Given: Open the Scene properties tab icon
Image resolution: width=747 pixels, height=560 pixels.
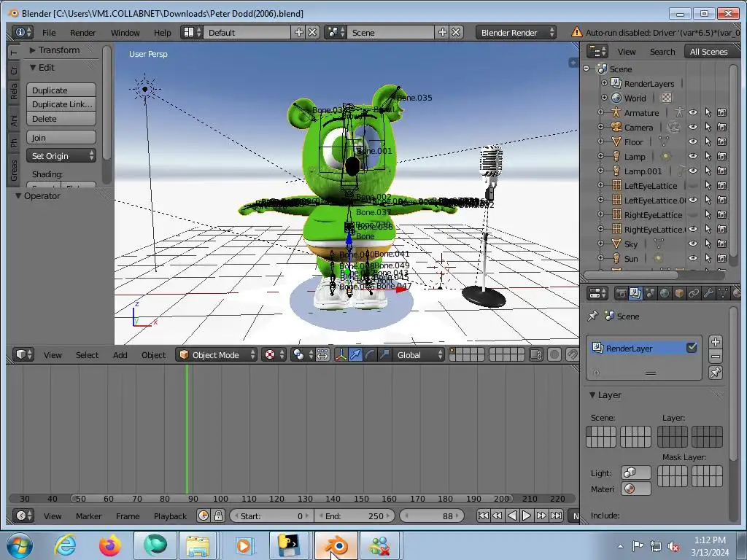Looking at the screenshot, I should tap(650, 293).
